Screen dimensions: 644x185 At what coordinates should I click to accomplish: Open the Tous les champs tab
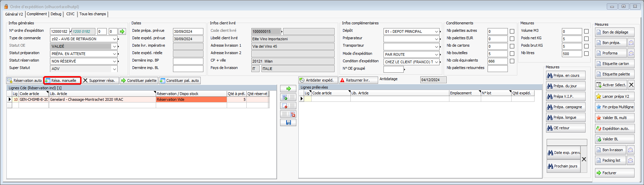tap(93, 14)
